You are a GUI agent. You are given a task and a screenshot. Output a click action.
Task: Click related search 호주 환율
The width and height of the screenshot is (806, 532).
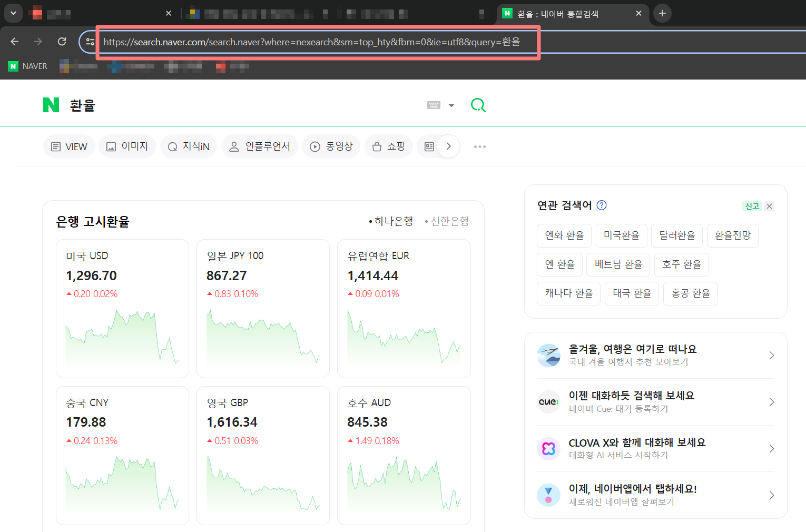682,264
